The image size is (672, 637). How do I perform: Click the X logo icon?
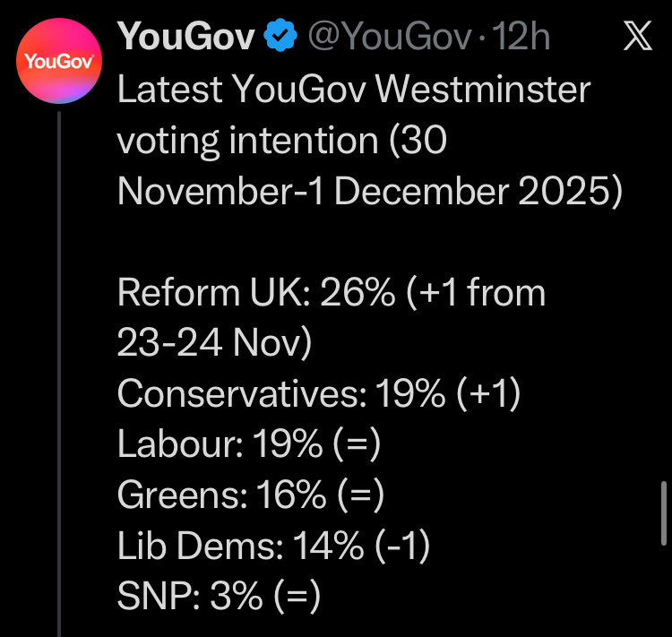pos(637,36)
